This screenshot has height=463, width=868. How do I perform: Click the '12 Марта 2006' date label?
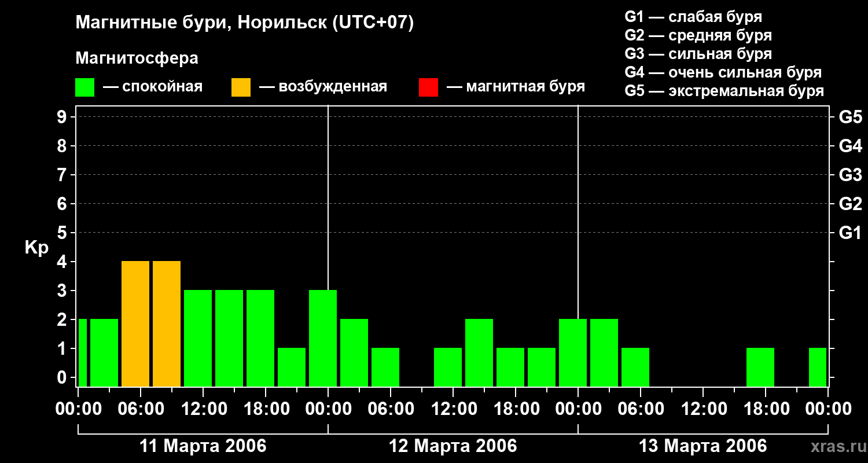453,446
